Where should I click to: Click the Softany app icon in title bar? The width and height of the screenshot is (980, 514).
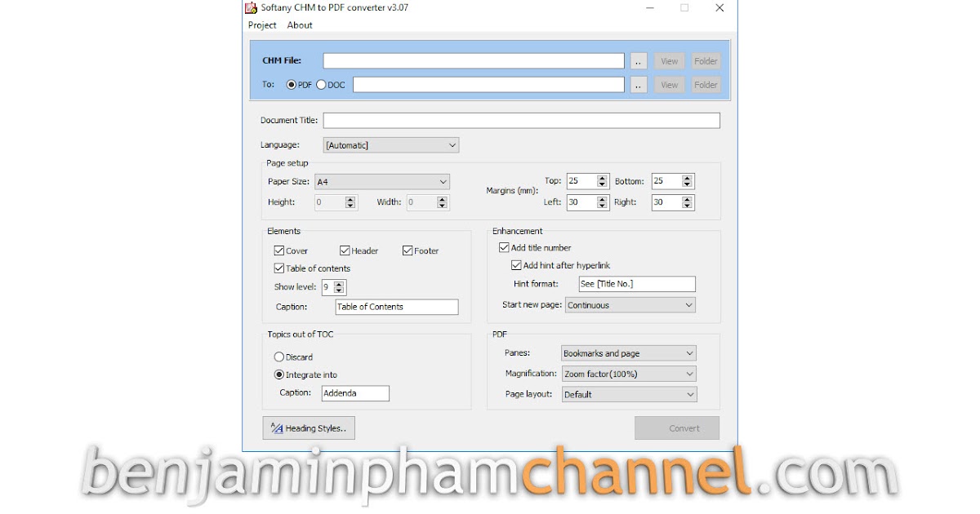[252, 7]
